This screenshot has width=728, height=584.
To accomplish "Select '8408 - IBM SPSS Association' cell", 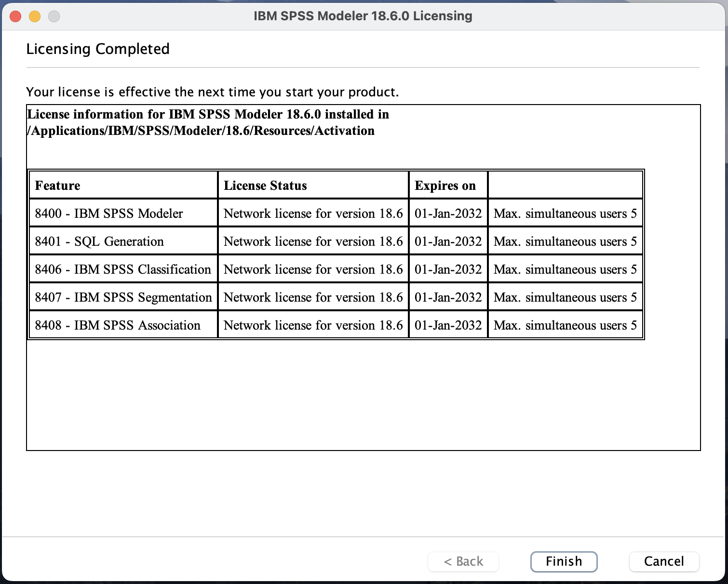I will (123, 325).
